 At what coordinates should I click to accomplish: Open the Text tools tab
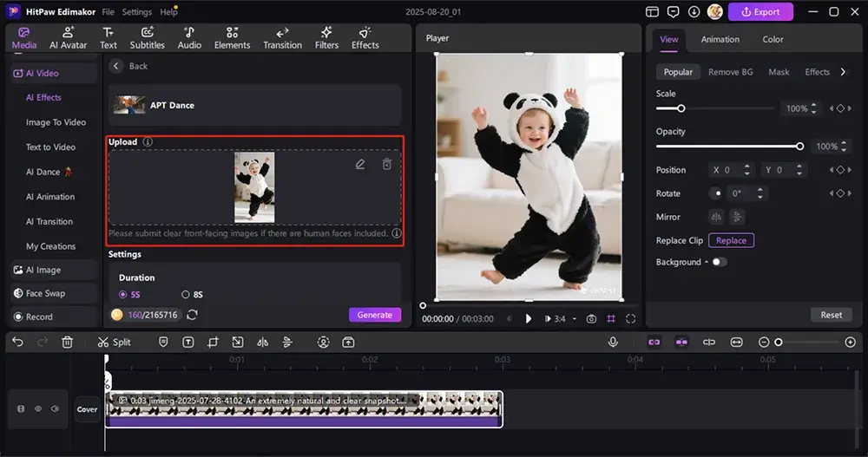click(108, 38)
